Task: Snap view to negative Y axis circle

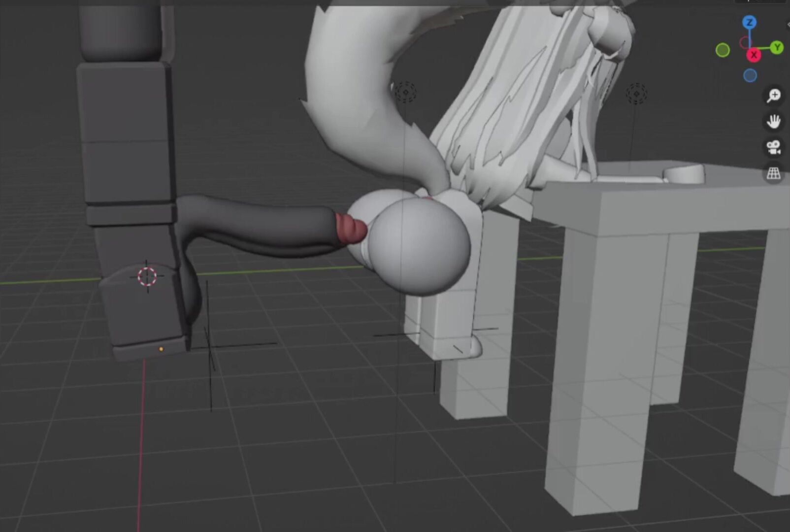Action: [x=723, y=50]
